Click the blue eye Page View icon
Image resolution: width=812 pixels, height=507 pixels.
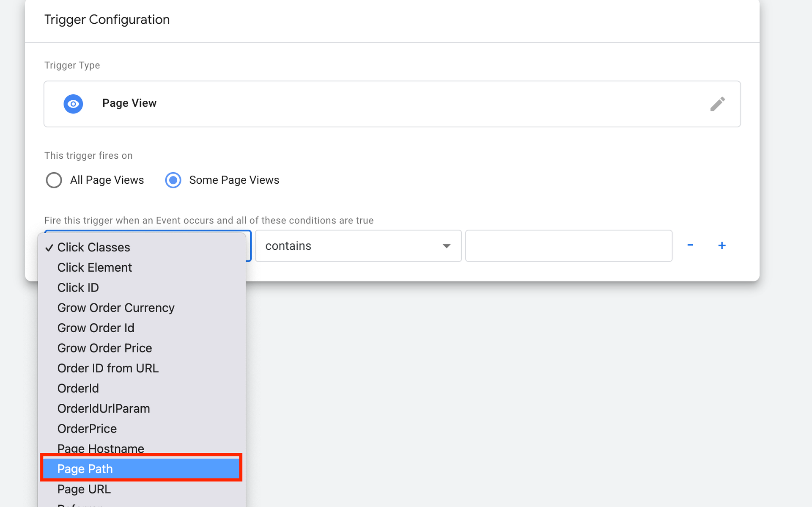tap(73, 104)
